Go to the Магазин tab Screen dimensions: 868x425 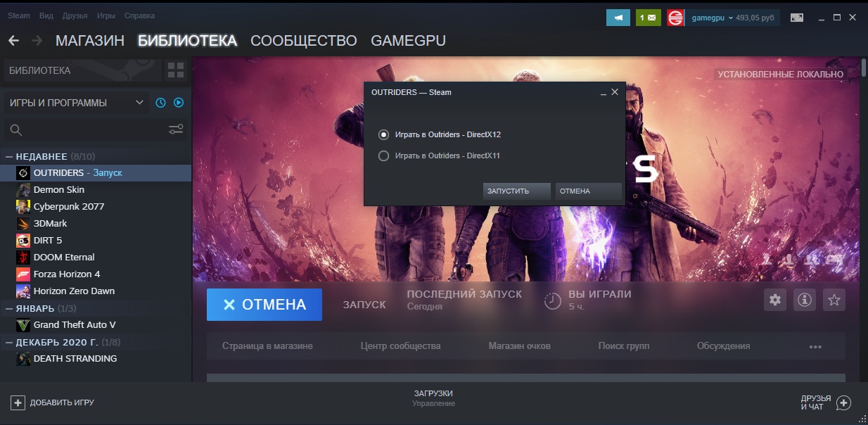pyautogui.click(x=90, y=41)
